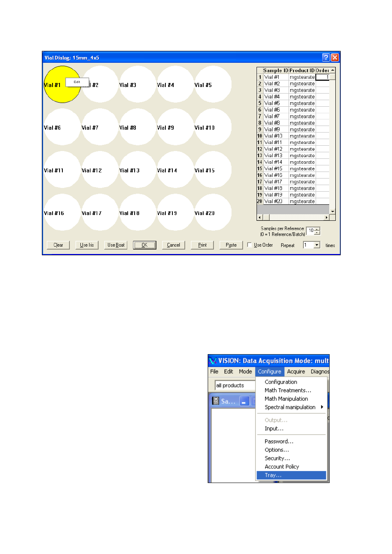The height and width of the screenshot is (554, 392).
Task: Select the Vial #9 circle
Action: 175,127
